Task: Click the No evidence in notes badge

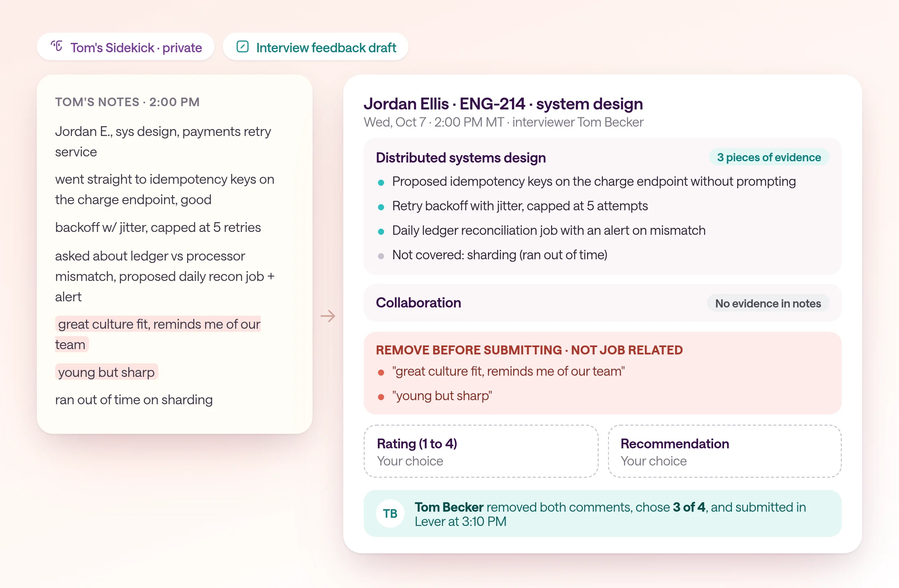Action: (x=768, y=303)
